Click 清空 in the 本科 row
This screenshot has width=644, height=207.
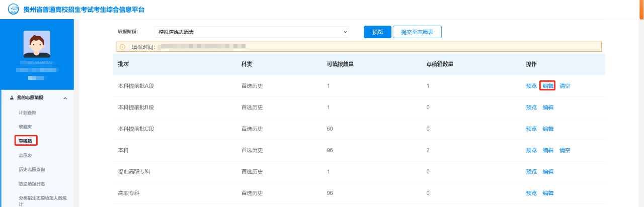point(565,150)
